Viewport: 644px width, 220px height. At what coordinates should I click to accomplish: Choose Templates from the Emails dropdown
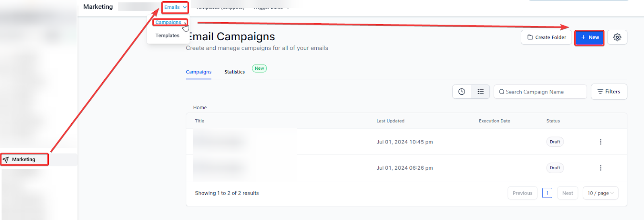click(167, 35)
